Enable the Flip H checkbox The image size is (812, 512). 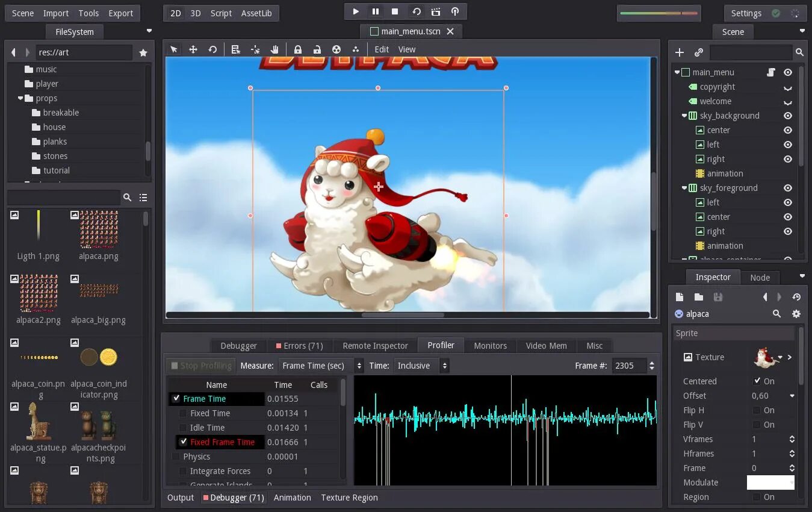point(757,410)
